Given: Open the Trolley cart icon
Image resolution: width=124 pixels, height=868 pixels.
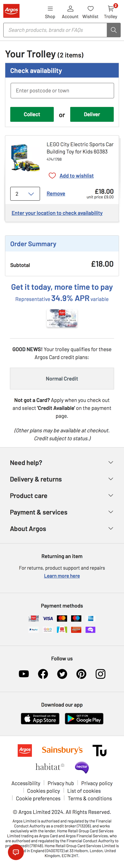Looking at the screenshot, I should coord(111,12).
